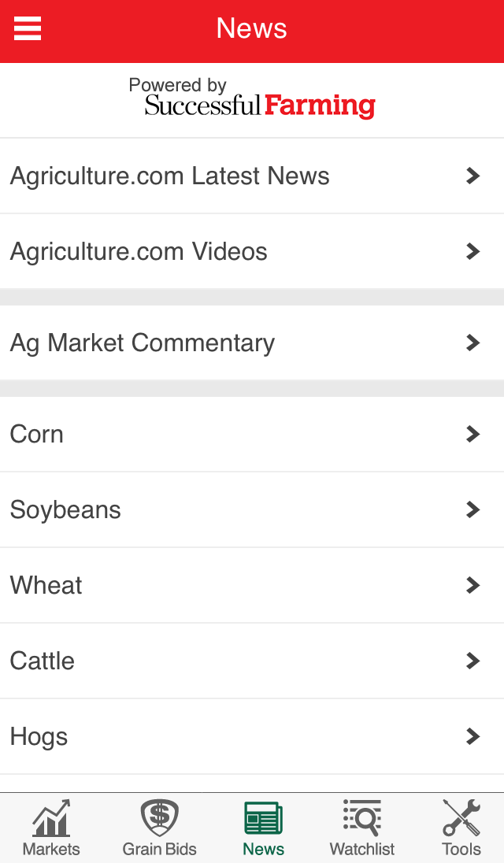Expand chevron beside Agriculture.com Latest News
504x863 pixels.
pyautogui.click(x=472, y=176)
